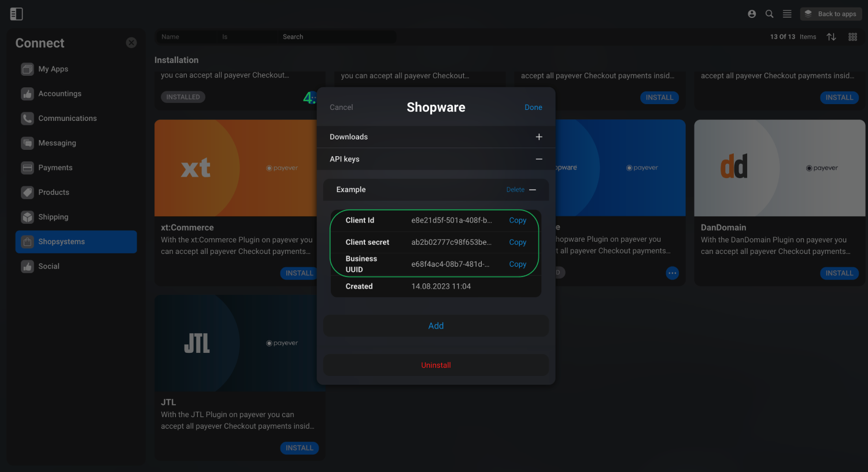The width and height of the screenshot is (868, 472).
Task: Click the Business UUID value e68f4ac4
Action: point(450,264)
